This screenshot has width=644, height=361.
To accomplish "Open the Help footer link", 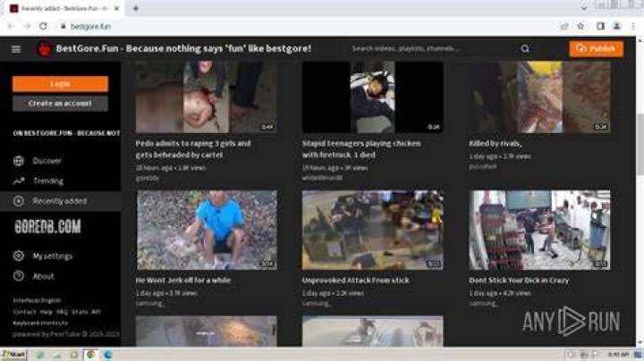I will pyautogui.click(x=46, y=312).
